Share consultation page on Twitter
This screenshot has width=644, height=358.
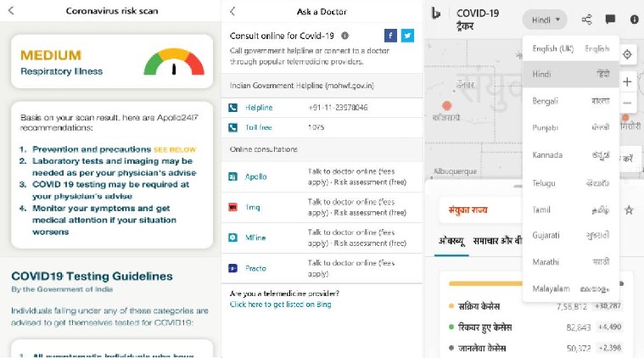coord(407,36)
